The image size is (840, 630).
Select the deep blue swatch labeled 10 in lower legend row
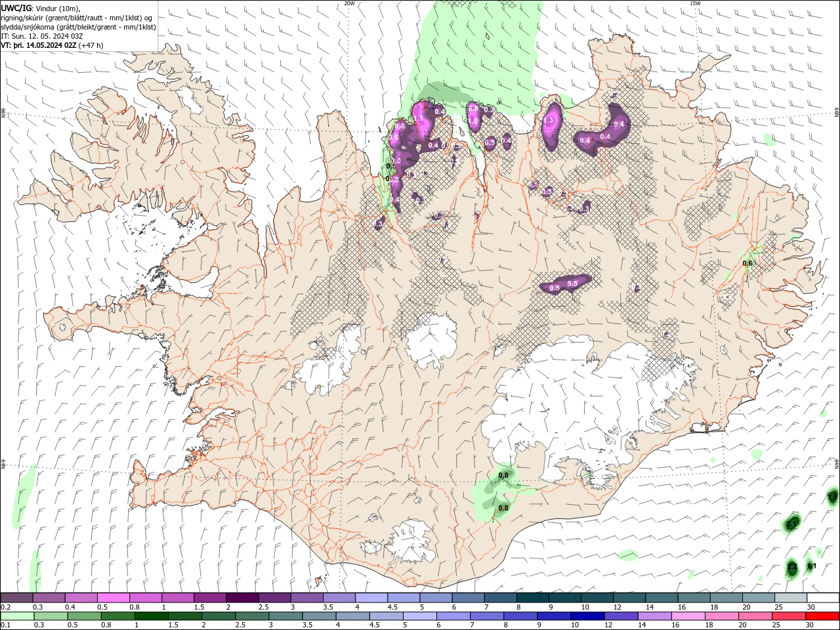[587, 616]
